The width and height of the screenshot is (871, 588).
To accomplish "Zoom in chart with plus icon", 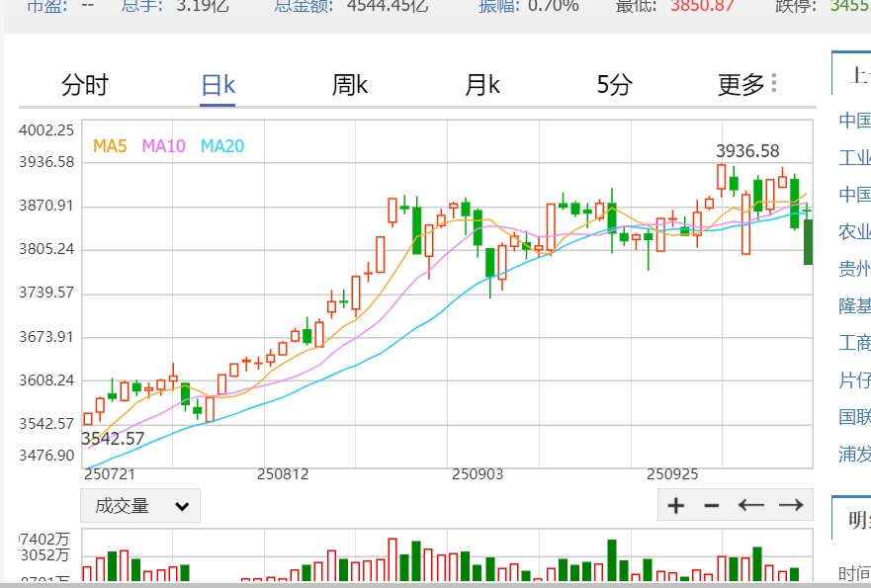I will 676,505.
